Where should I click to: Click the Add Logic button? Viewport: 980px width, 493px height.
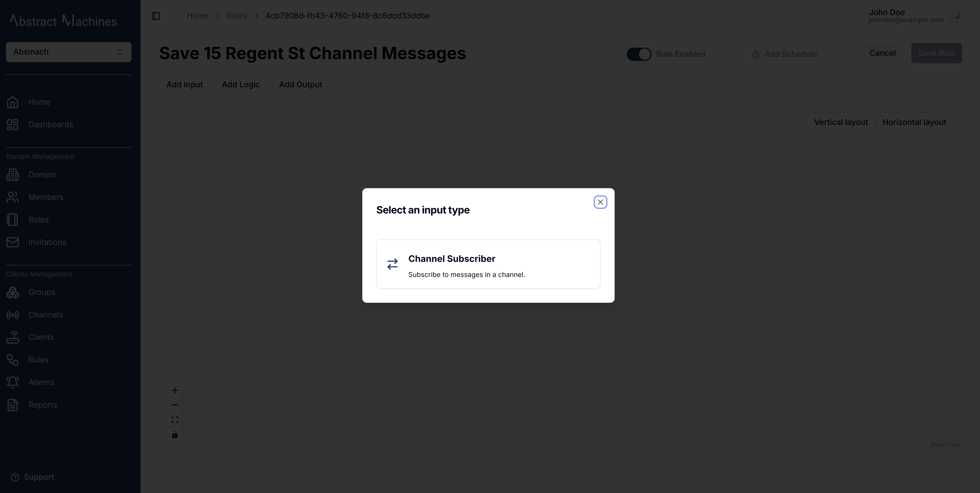click(241, 84)
